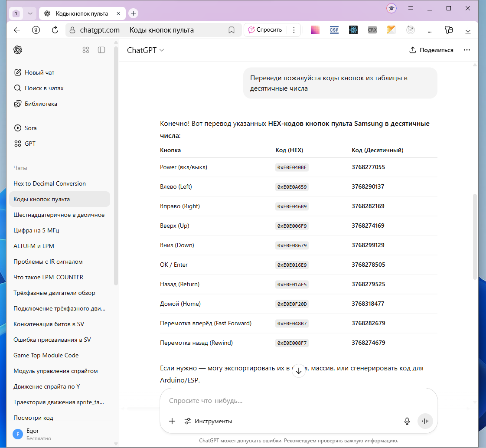Open browser profile avatar icon
This screenshot has height=448, width=486.
(391, 8)
